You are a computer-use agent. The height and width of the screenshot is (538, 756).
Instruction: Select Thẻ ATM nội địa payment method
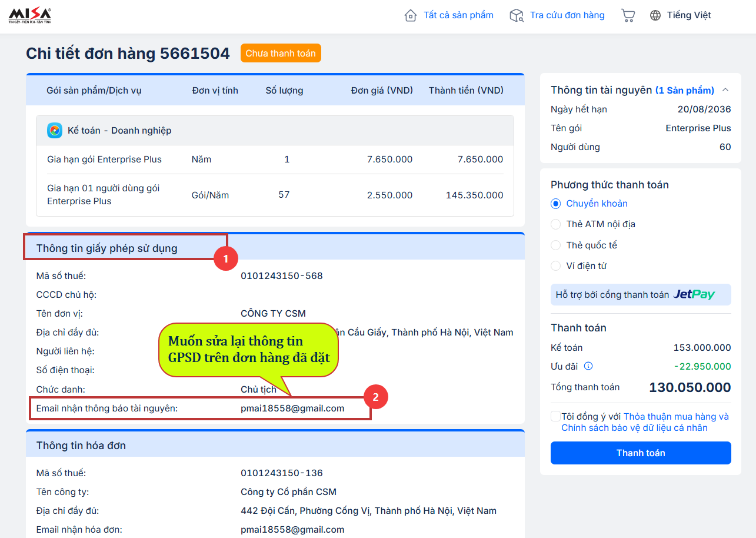click(x=555, y=224)
